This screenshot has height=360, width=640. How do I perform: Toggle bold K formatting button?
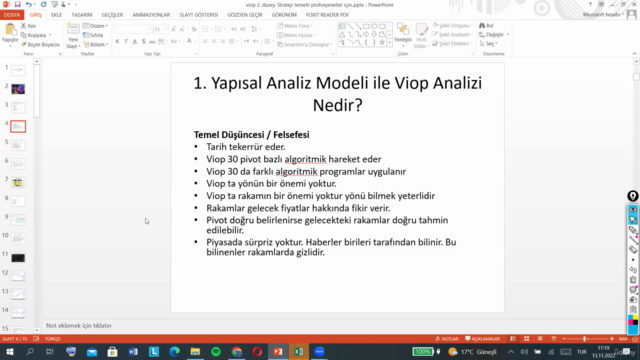coord(118,41)
